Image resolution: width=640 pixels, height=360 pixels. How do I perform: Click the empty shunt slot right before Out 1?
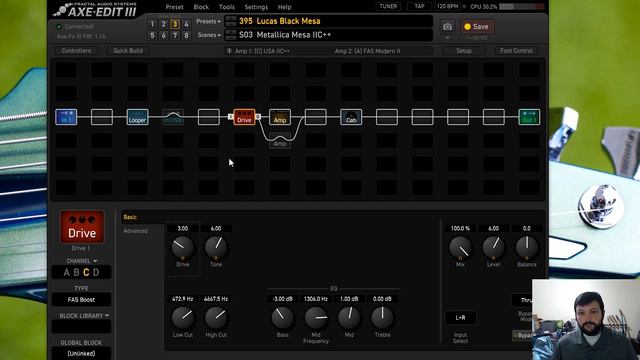pos(493,117)
